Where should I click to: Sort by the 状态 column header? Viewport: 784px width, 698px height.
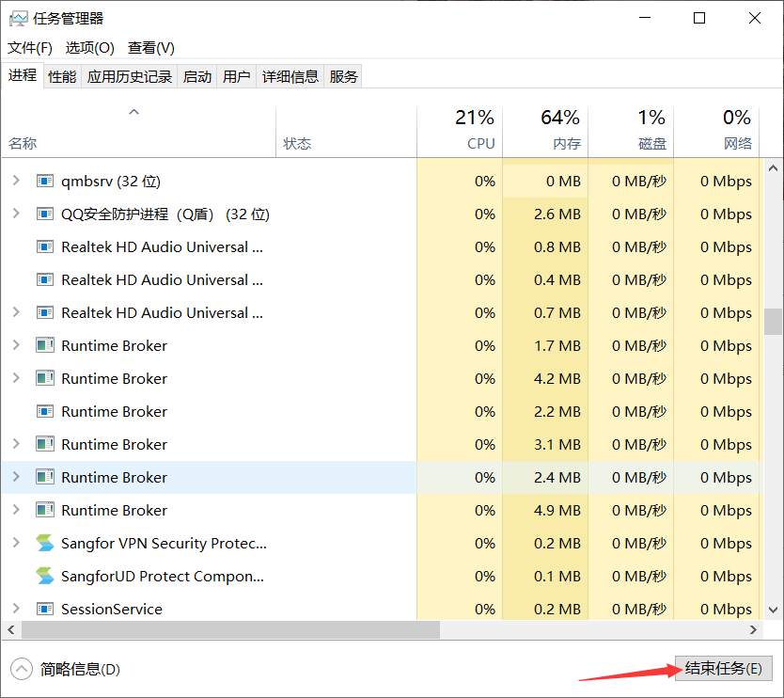click(346, 132)
